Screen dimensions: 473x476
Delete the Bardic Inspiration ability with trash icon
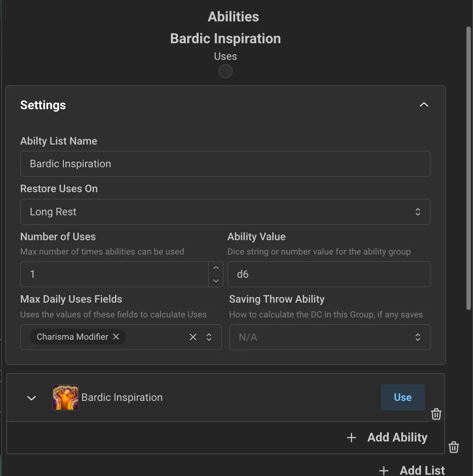click(x=436, y=414)
